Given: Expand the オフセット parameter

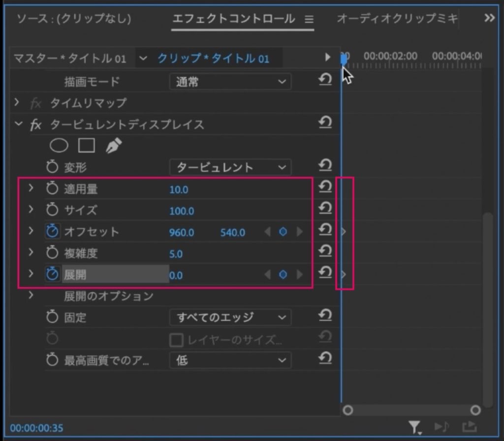Looking at the screenshot, I should point(31,231).
